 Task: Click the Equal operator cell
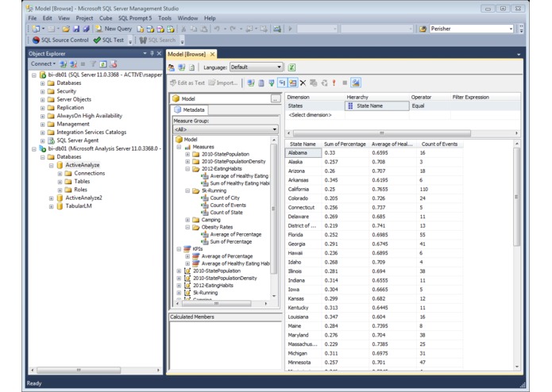[430, 106]
